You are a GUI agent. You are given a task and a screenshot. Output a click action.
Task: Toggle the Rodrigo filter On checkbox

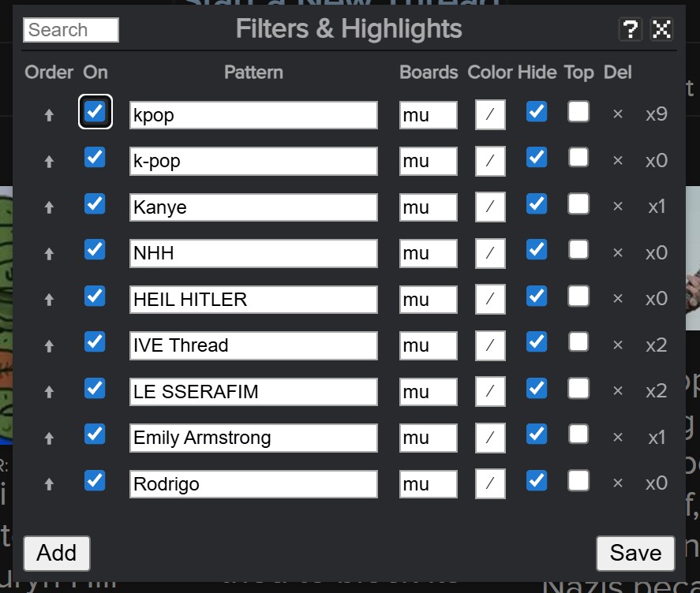tap(95, 480)
